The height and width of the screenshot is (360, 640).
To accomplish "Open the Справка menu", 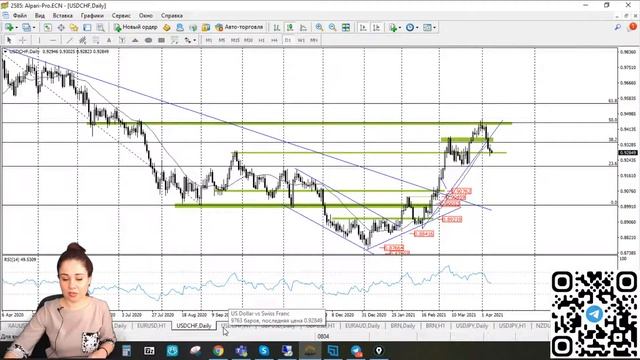I will tap(171, 16).
